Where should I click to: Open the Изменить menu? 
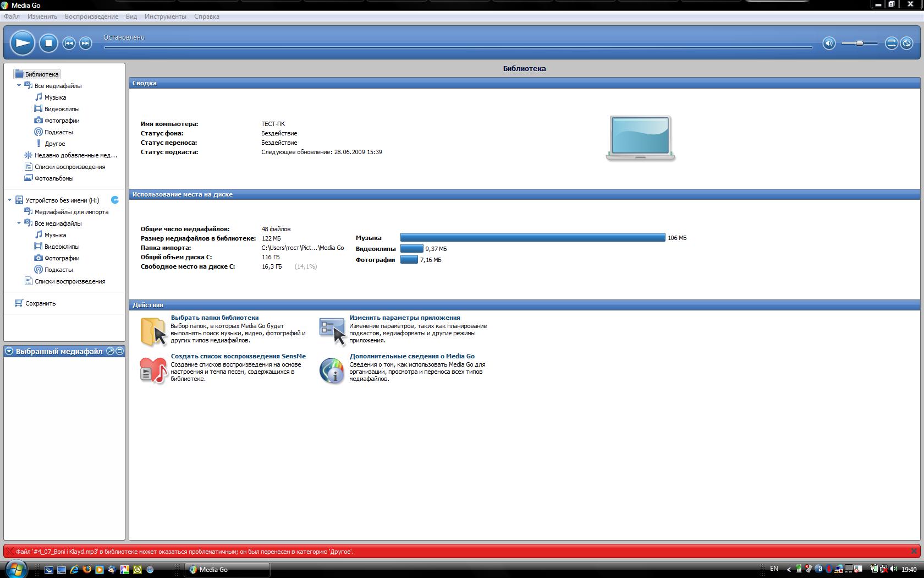pyautogui.click(x=42, y=17)
